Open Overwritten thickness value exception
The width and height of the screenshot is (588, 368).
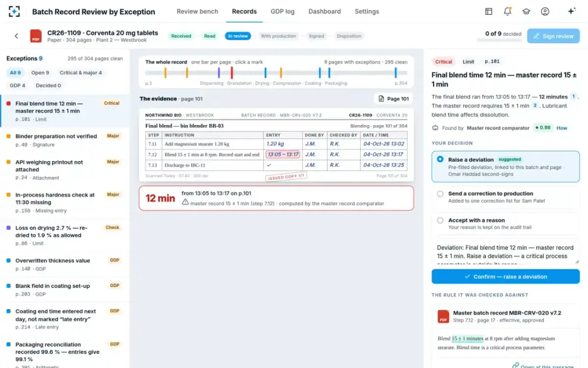coord(65,264)
